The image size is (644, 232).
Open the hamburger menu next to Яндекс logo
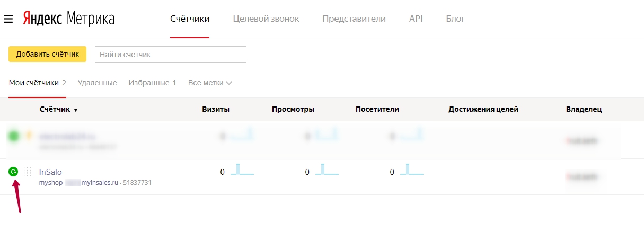click(x=8, y=19)
